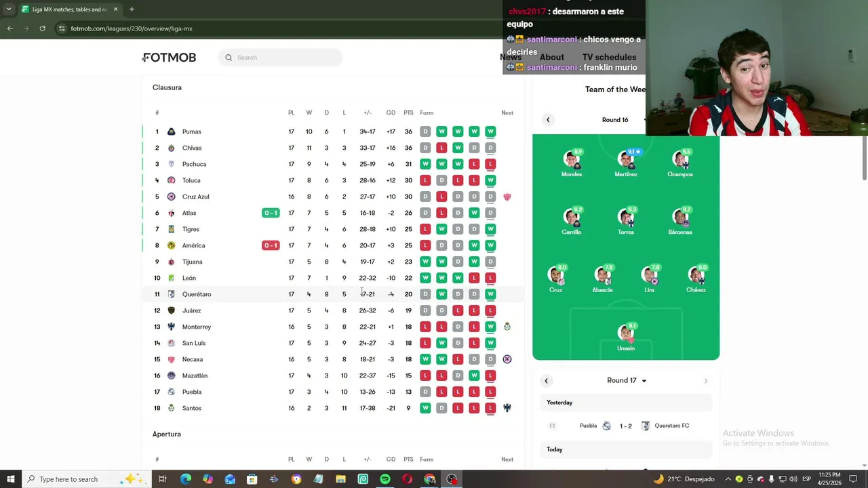This screenshot has width=868, height=488.
Task: Click the taskbar search box
Action: pyautogui.click(x=85, y=479)
